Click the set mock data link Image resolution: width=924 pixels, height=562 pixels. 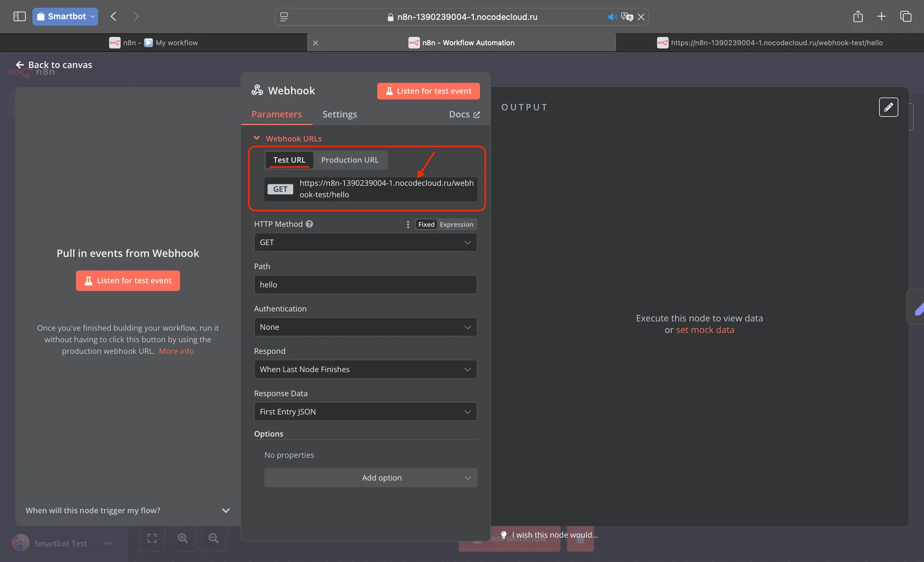click(705, 330)
